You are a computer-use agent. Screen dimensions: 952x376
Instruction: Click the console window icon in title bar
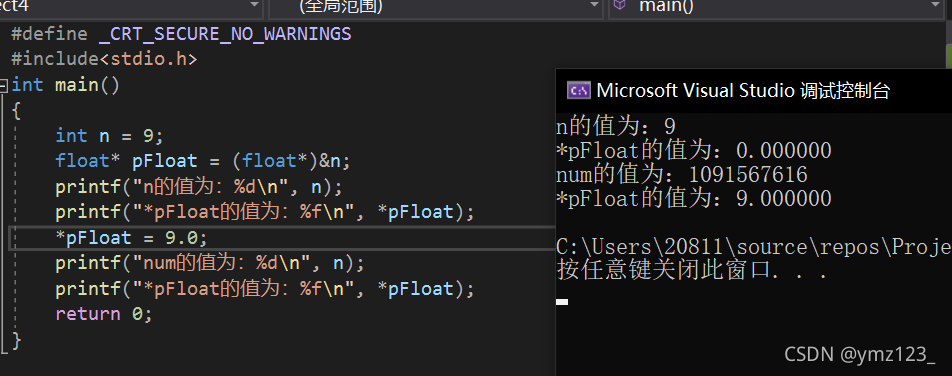(579, 91)
